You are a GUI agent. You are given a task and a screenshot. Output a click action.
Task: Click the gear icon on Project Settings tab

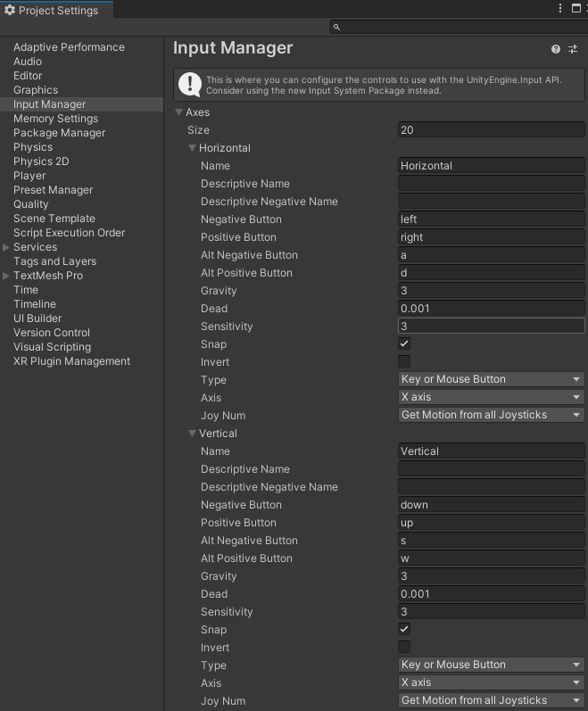(x=10, y=10)
